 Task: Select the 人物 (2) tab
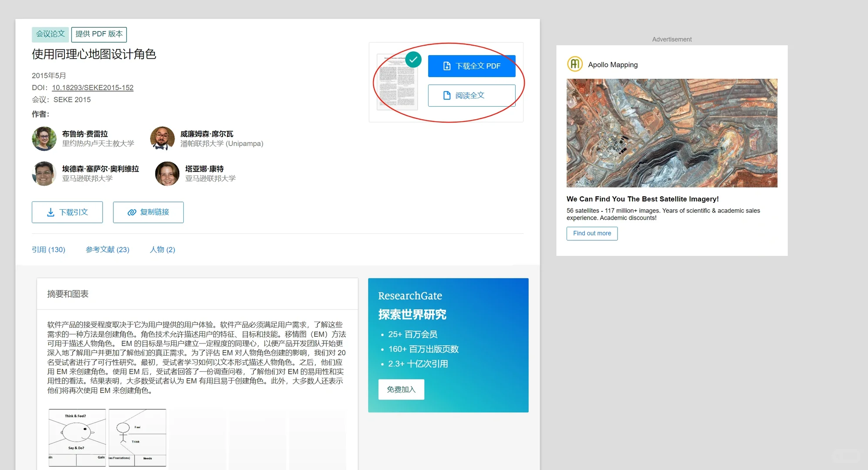pos(162,249)
